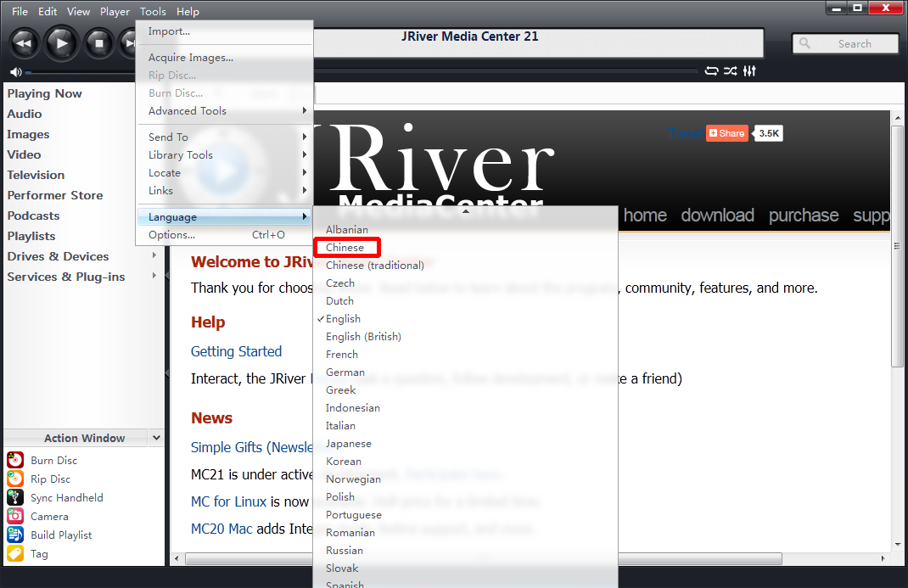
Task: Open Audio in sidebar
Action: pos(25,114)
